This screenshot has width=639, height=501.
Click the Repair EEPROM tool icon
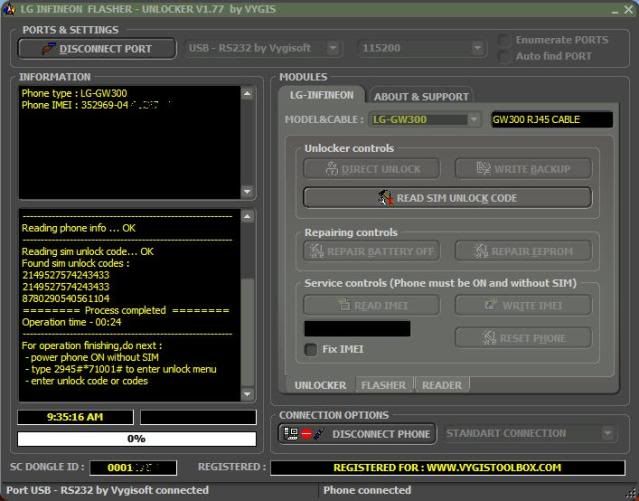pyautogui.click(x=481, y=251)
